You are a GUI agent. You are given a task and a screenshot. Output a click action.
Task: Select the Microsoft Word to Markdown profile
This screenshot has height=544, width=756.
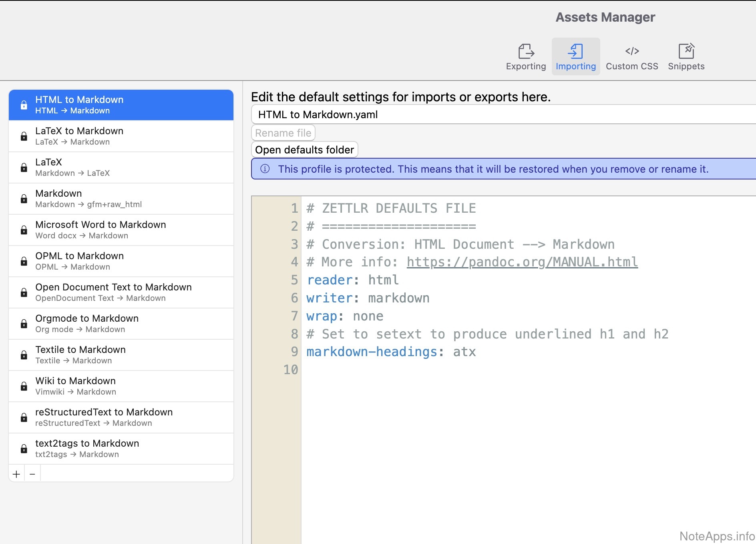click(x=121, y=230)
